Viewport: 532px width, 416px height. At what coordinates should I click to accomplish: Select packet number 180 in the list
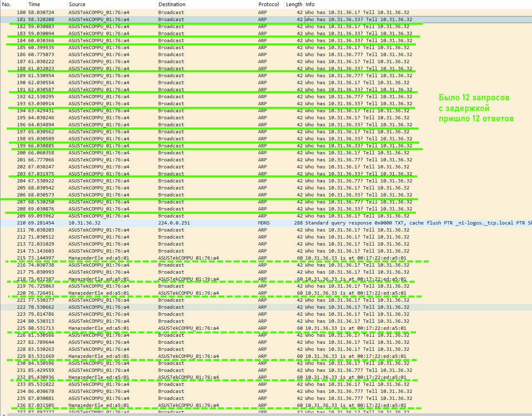pyautogui.click(x=165, y=12)
